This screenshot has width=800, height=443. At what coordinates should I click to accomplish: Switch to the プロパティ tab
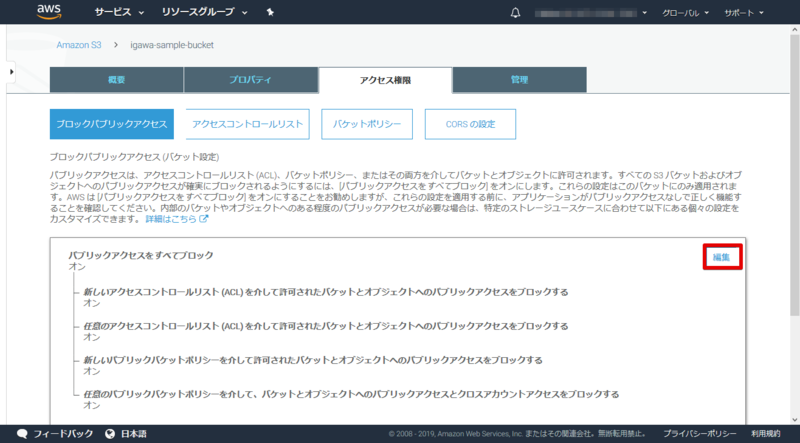251,80
